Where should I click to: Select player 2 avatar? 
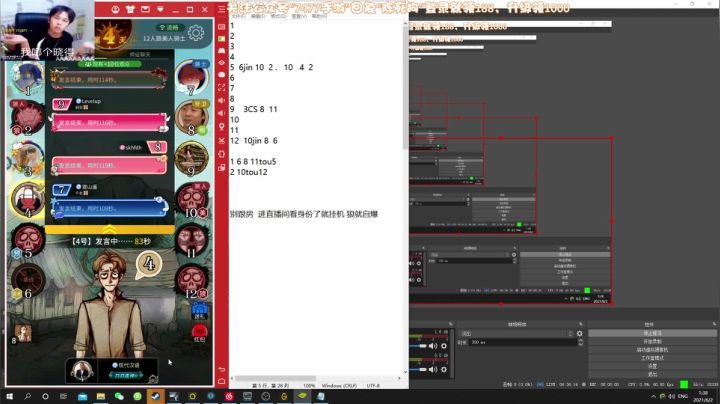(28, 118)
